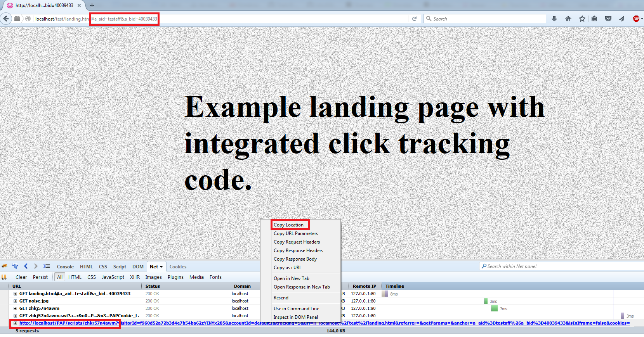Image resolution: width=644 pixels, height=337 pixels.
Task: Click the browser Home icon
Action: tap(568, 19)
